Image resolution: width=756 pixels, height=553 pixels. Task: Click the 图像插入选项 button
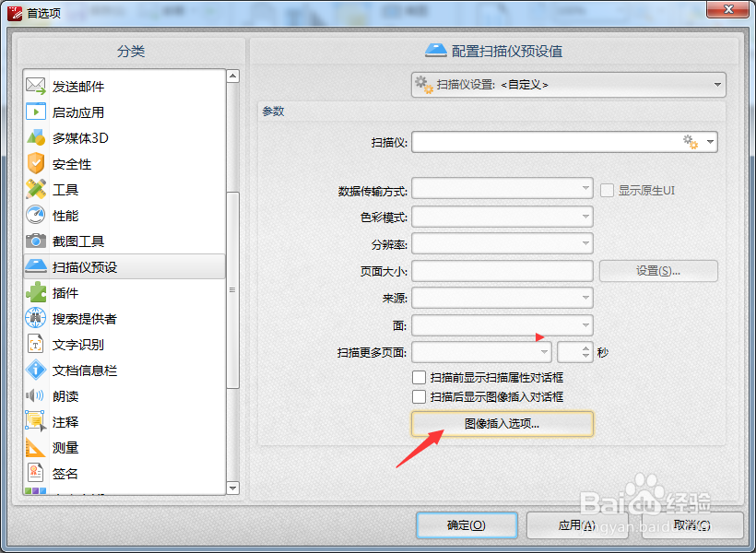(502, 423)
